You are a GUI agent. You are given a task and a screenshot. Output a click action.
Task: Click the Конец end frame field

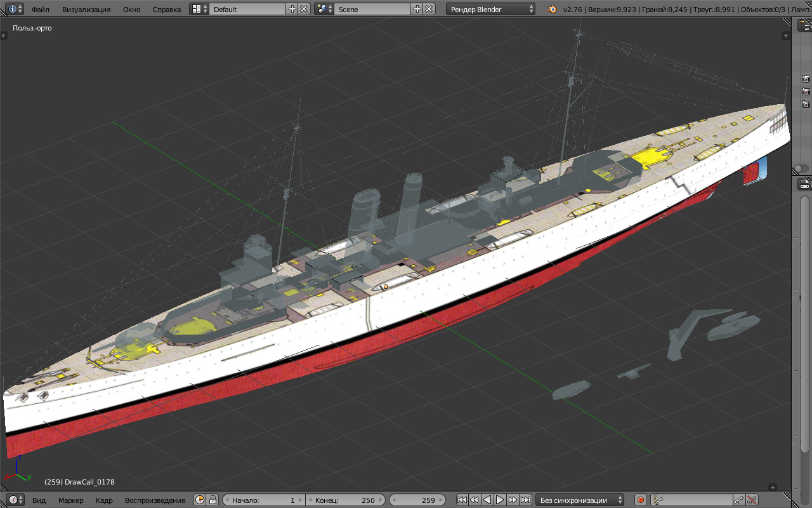point(345,500)
